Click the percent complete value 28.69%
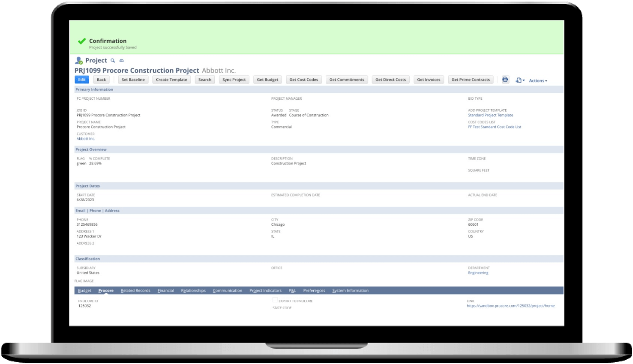The width and height of the screenshot is (633, 364). click(95, 164)
